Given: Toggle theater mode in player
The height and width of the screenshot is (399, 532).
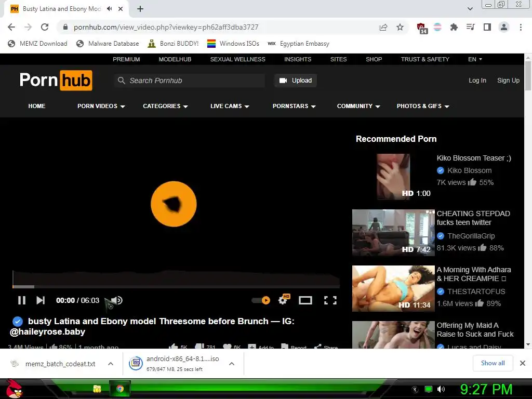Looking at the screenshot, I should (x=305, y=300).
